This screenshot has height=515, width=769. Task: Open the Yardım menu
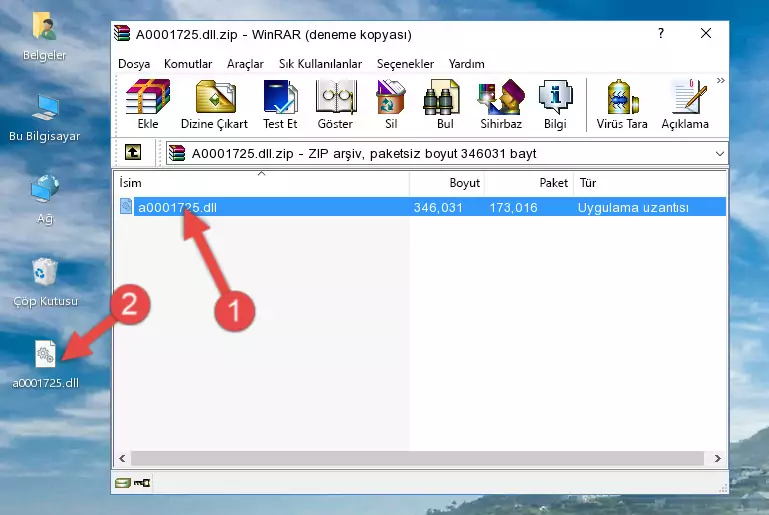coord(466,64)
